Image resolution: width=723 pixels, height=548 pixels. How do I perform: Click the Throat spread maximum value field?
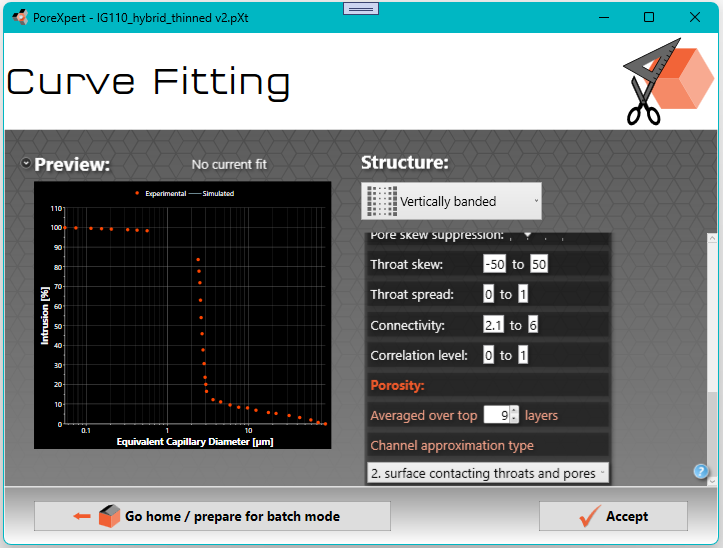[x=523, y=294]
